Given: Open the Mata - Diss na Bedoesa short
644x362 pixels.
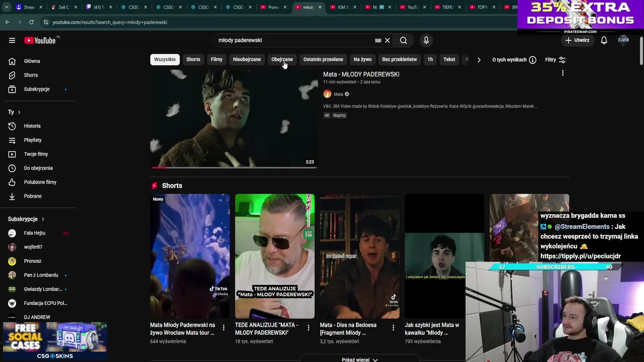Looking at the screenshot, I should (360, 256).
